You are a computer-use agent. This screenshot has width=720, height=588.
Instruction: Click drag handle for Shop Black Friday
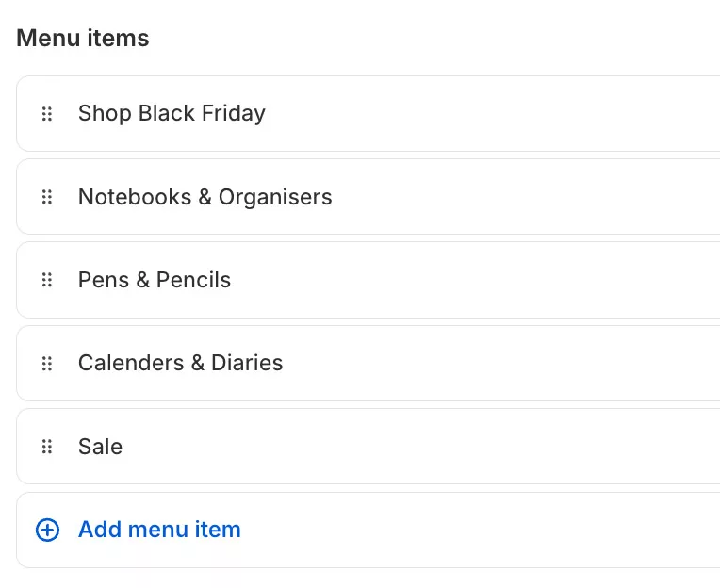[47, 114]
